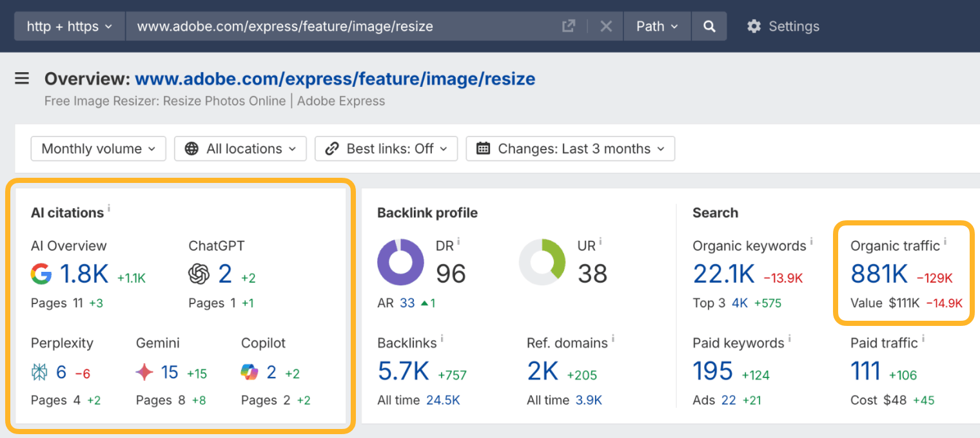Show info tooltip for Backlinks
Viewport: 980px width, 438px height.
point(442,339)
